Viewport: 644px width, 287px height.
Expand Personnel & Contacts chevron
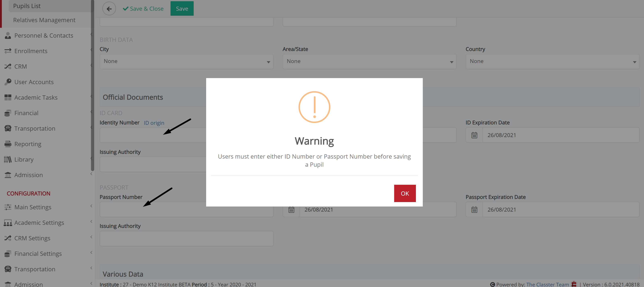pos(91,34)
